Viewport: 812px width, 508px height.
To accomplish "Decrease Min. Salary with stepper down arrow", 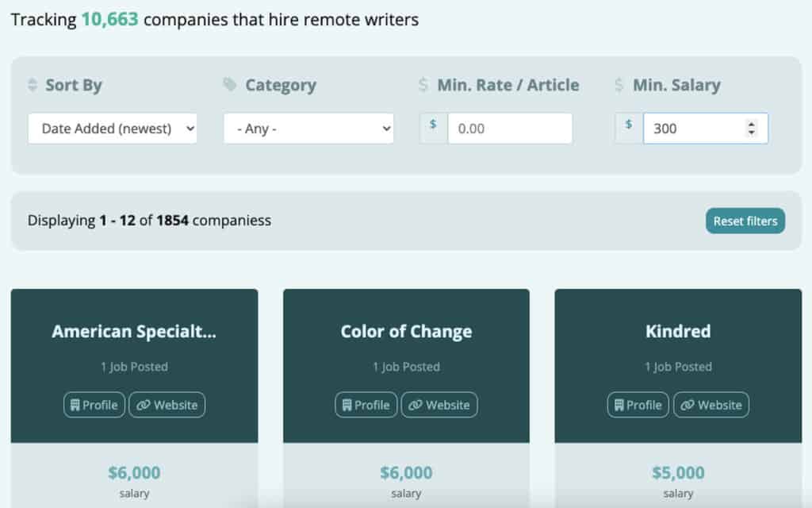I will (x=752, y=132).
